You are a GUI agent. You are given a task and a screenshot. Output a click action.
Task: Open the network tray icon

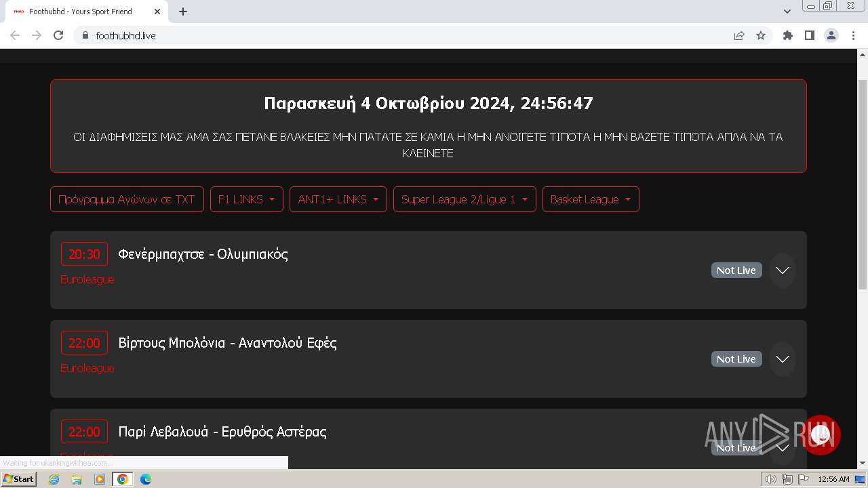point(787,479)
